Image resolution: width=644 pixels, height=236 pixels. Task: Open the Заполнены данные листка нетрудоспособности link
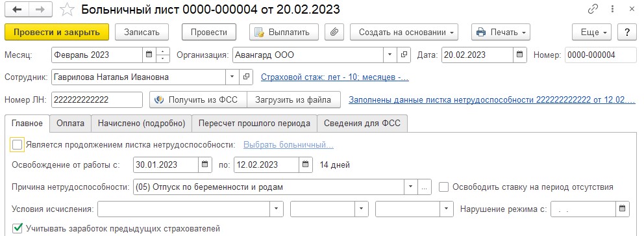click(491, 99)
